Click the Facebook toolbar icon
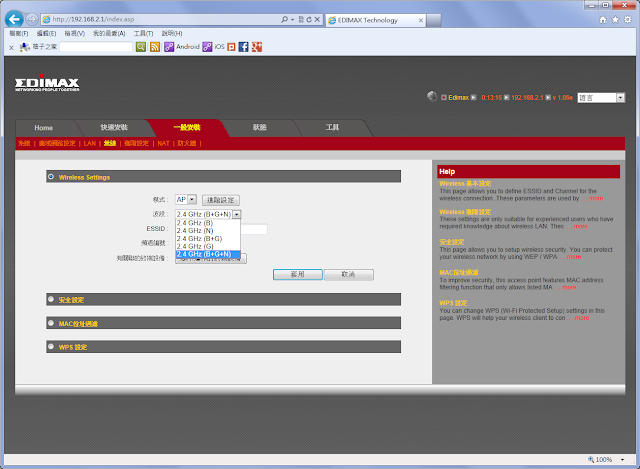 [x=243, y=47]
